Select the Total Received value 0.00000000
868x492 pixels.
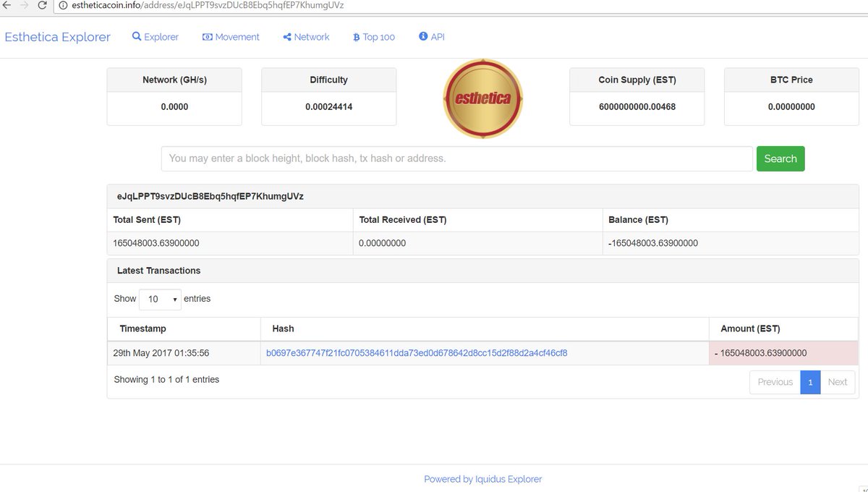click(x=382, y=243)
